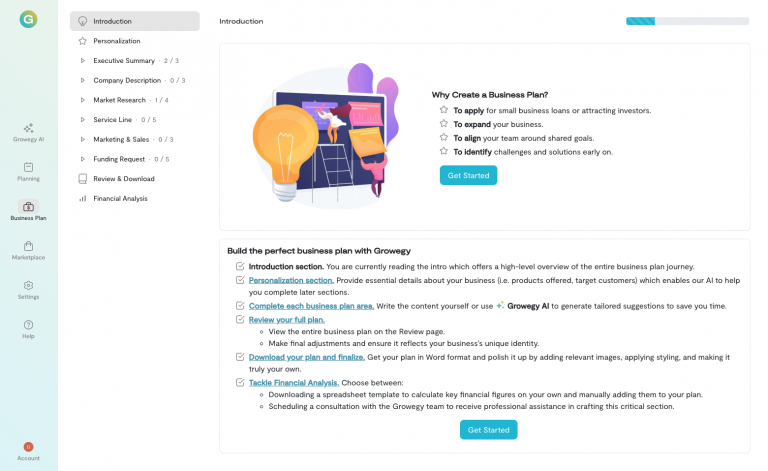This screenshot has width=768, height=471.
Task: Open Growegy AI from sidebar
Action: pos(28,129)
